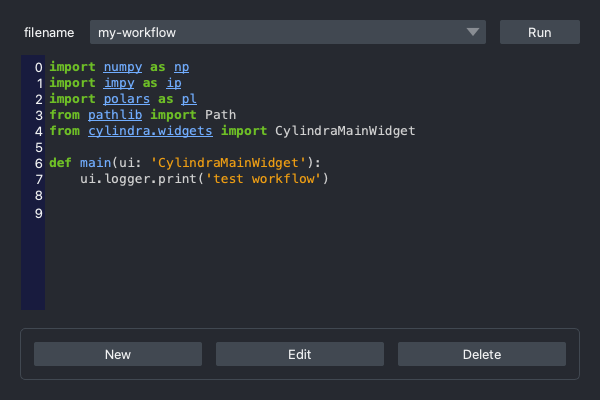
Task: Click the filename label
Action: pos(49,33)
